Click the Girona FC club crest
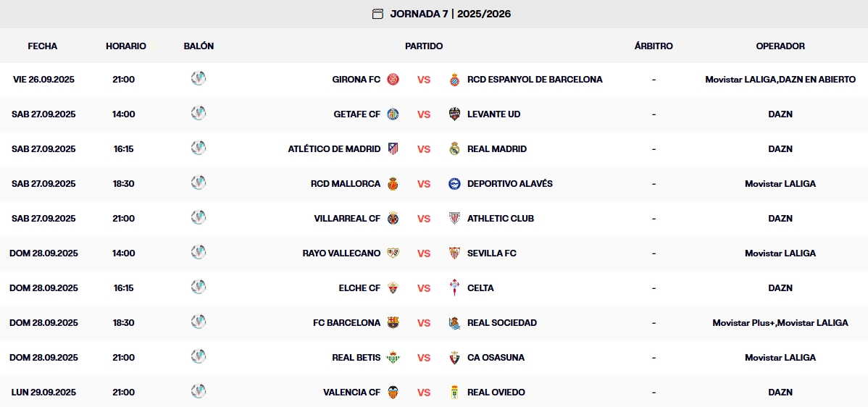The height and width of the screenshot is (407, 868). [x=393, y=80]
